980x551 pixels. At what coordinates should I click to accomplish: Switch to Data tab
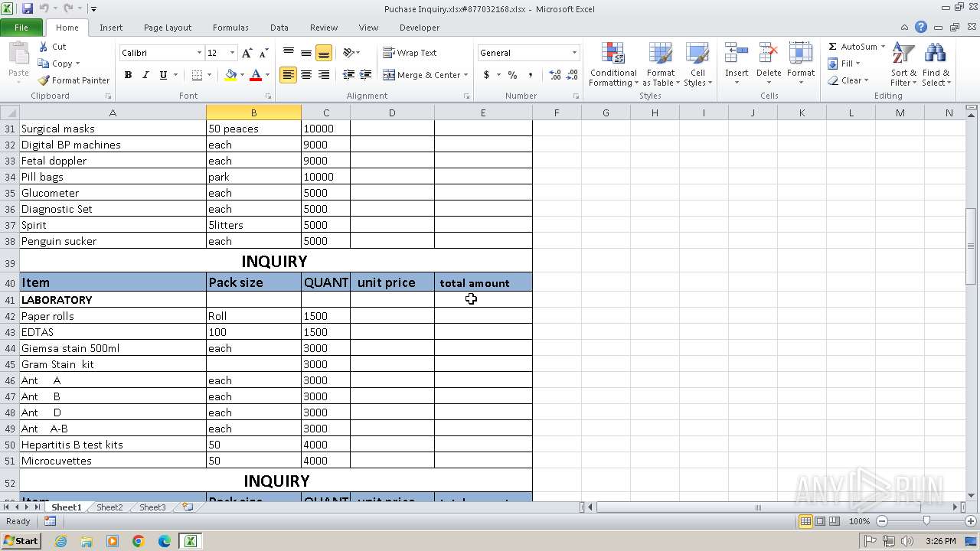tap(279, 28)
